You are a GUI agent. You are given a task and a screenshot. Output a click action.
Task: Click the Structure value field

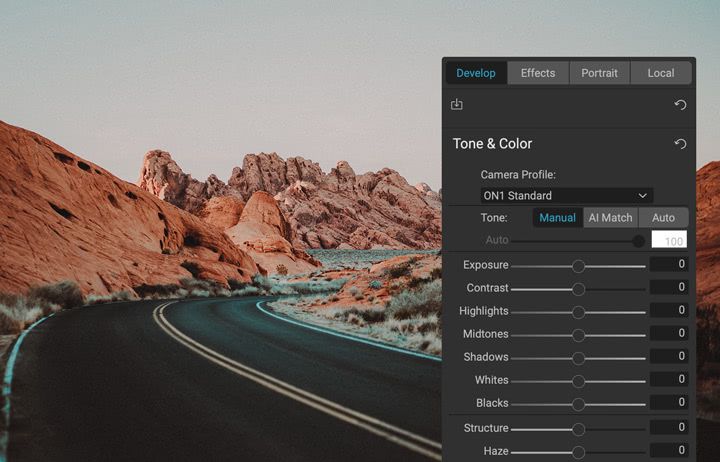(669, 427)
